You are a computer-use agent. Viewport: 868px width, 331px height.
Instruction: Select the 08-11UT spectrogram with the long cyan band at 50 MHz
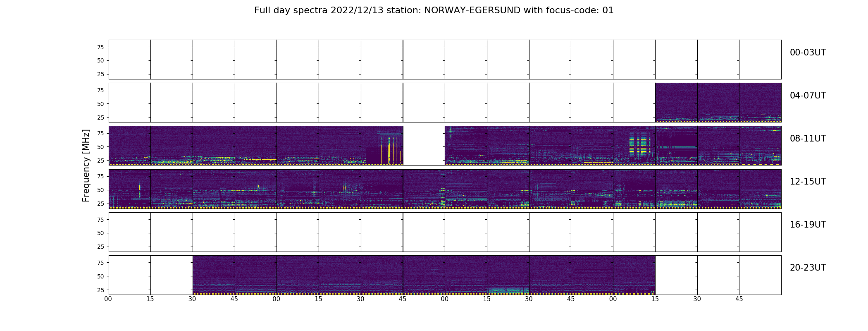[x=676, y=146]
